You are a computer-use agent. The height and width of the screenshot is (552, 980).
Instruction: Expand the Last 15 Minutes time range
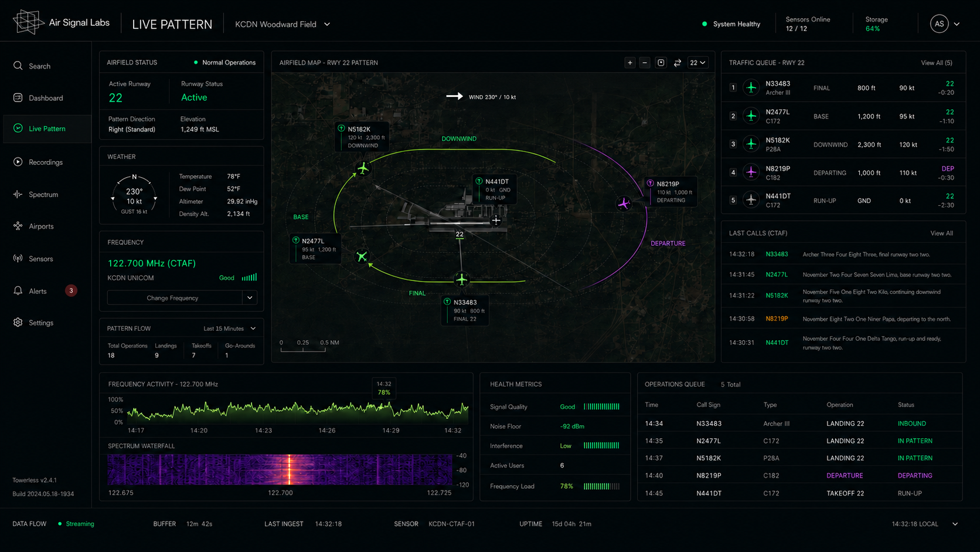(230, 329)
